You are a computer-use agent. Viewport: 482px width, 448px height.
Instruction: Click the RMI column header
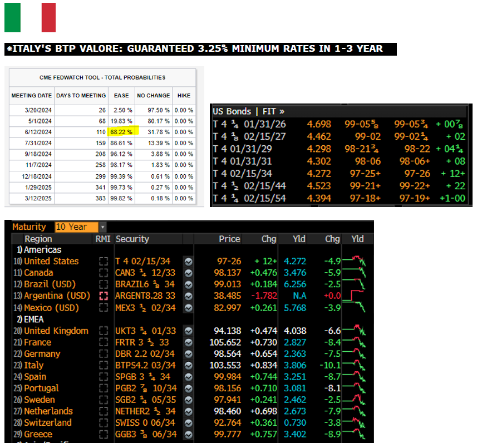click(102, 239)
